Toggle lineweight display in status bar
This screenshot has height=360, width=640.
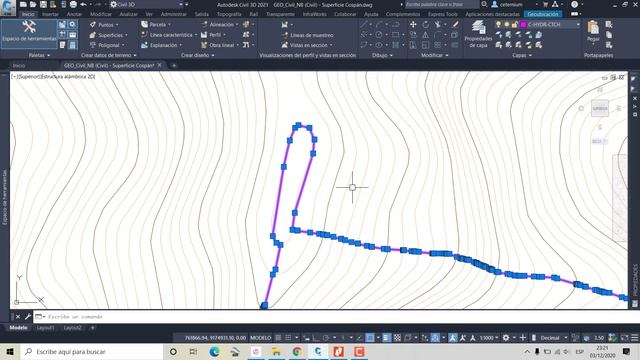[x=386, y=338]
